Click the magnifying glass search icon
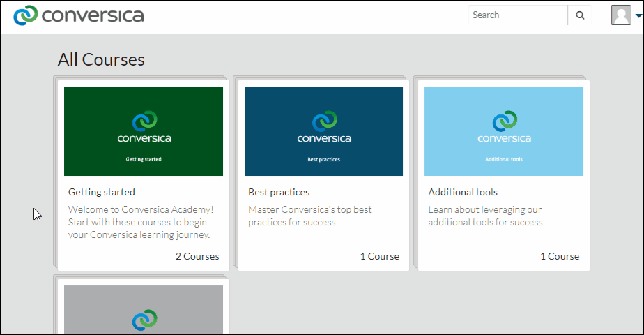Viewport: 644px width, 335px height. [x=579, y=15]
